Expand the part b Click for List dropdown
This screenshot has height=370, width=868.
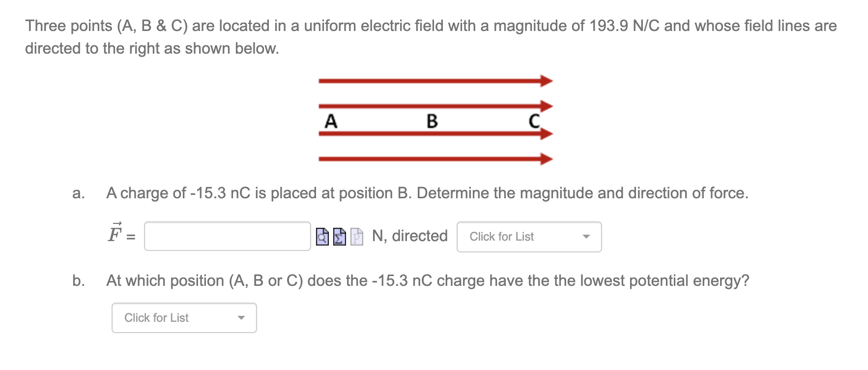pos(184,318)
